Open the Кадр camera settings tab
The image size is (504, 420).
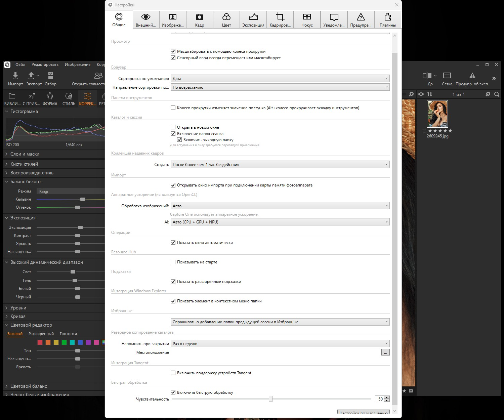pos(200,19)
